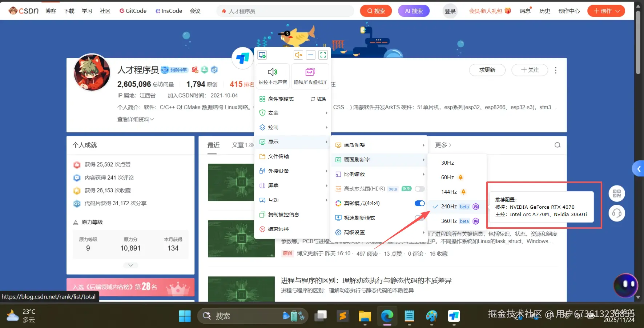
Task: Click the headset customer service icon
Action: [617, 213]
